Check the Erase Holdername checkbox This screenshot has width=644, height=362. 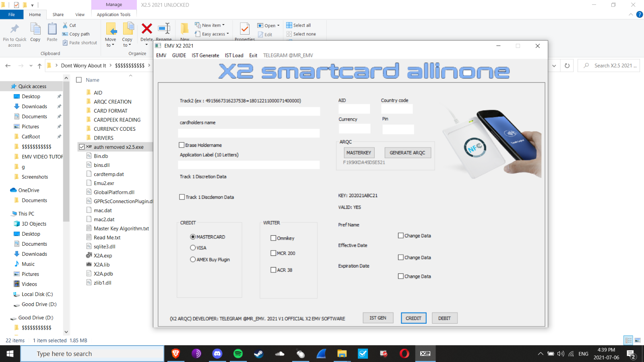(x=182, y=145)
